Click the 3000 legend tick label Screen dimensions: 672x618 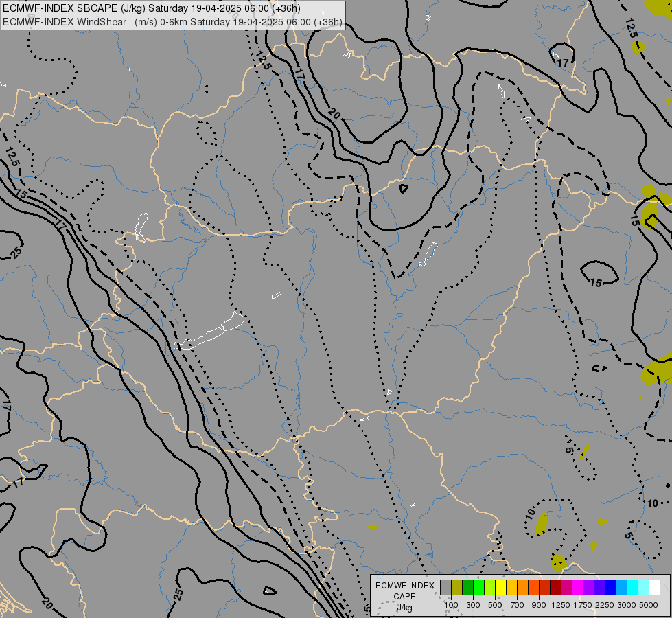627,605
